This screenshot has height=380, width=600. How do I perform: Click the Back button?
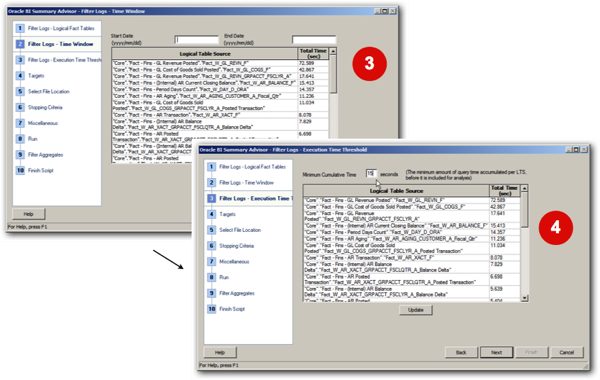461,352
